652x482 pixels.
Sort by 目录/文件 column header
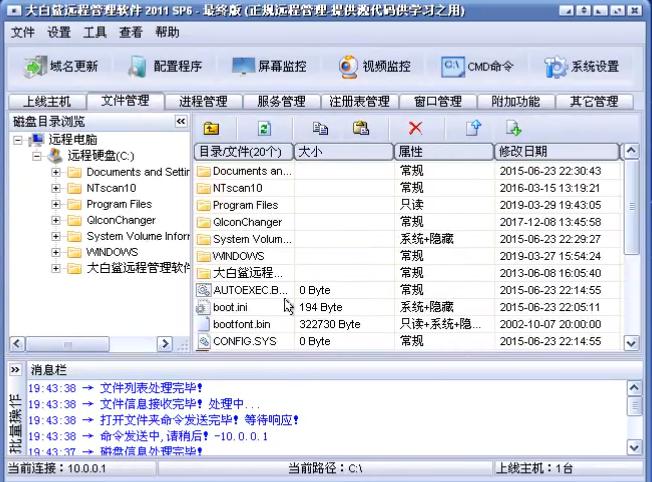coord(244,152)
